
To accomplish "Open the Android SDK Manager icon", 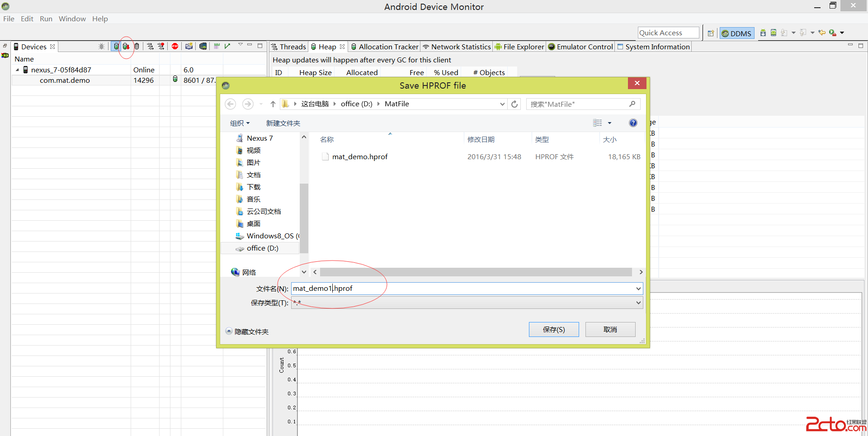I will (x=763, y=33).
